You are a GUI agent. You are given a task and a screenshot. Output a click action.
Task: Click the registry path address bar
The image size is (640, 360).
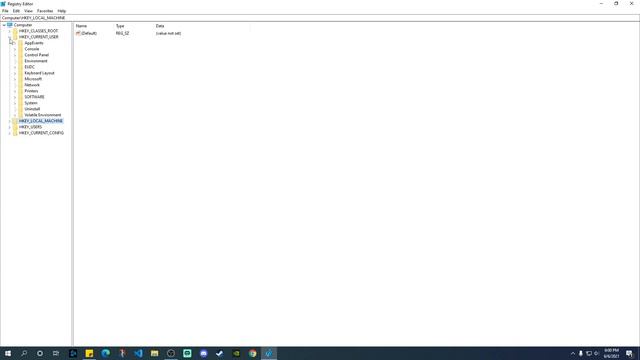coord(320,18)
